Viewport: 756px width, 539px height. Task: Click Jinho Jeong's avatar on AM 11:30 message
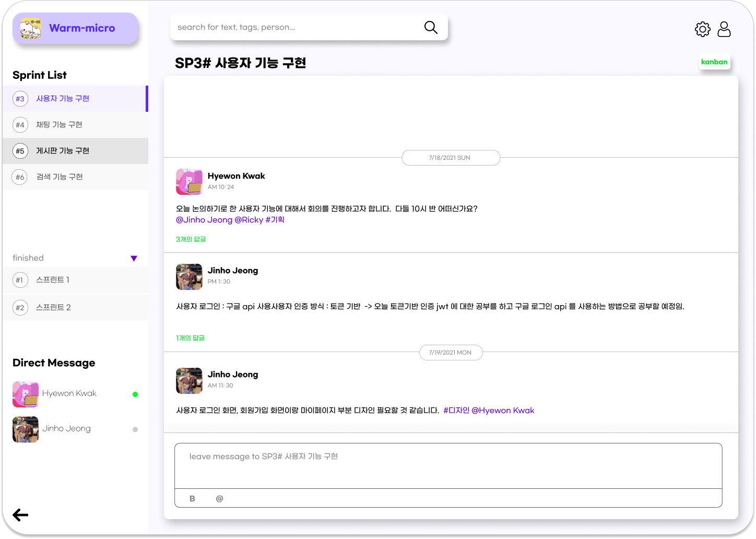(189, 381)
